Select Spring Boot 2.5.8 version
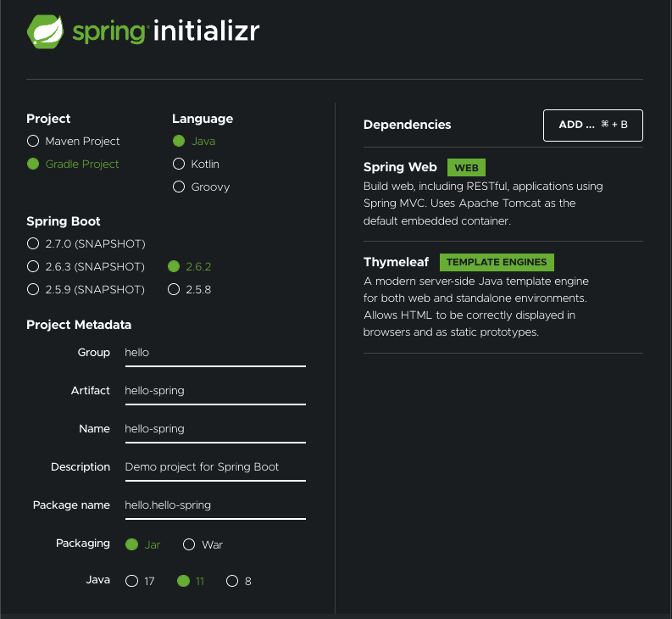Viewport: 672px width, 619px height. point(174,289)
